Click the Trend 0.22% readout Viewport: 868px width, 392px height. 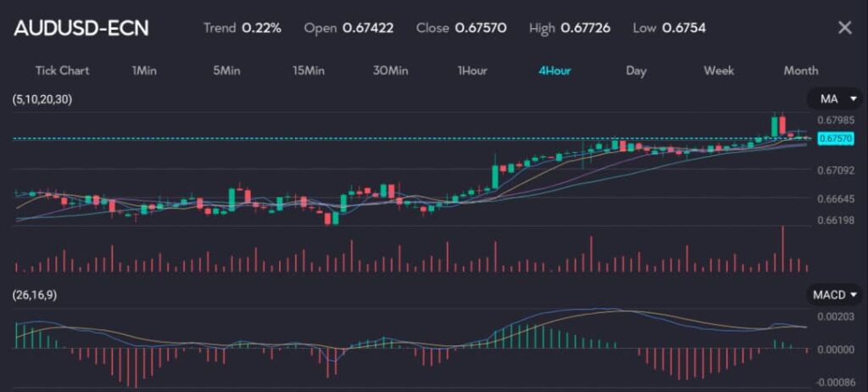[x=242, y=28]
